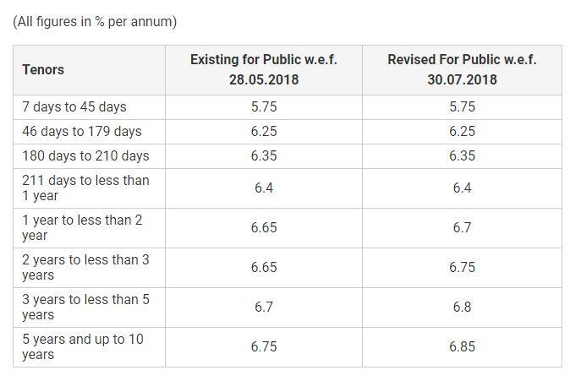Select the revised 6.8 rate value

pos(462,307)
